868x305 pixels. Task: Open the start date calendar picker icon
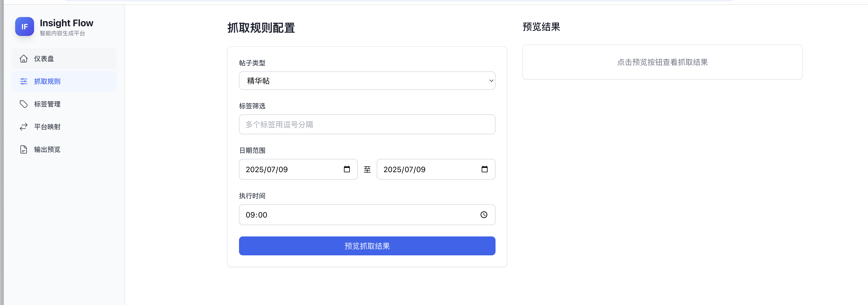click(x=347, y=169)
